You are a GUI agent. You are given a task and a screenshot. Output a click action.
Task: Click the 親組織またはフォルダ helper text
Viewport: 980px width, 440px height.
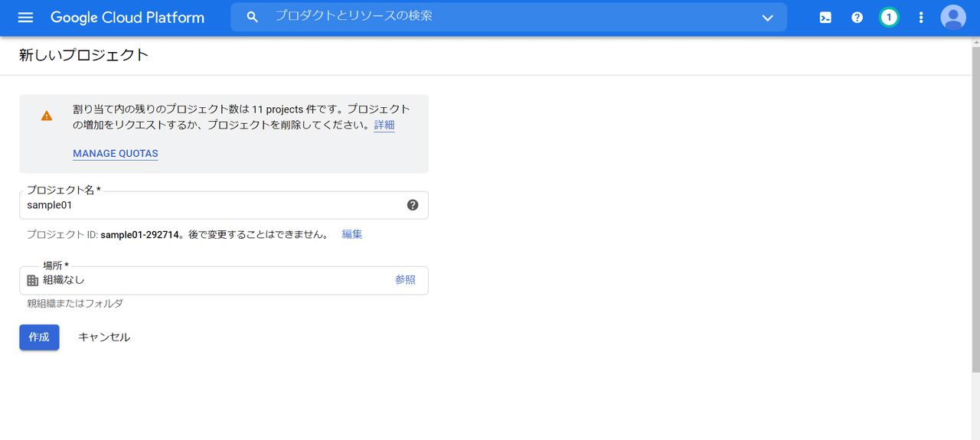click(x=75, y=304)
